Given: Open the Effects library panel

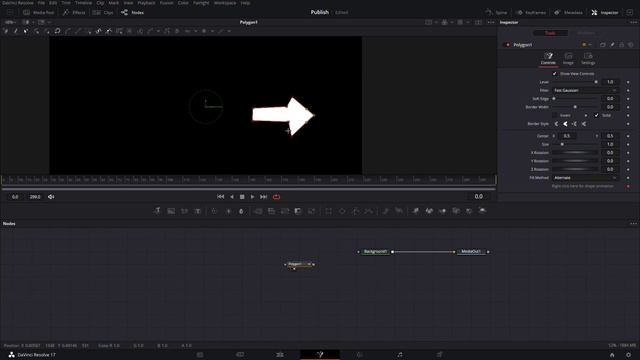Looking at the screenshot, I should [74, 13].
